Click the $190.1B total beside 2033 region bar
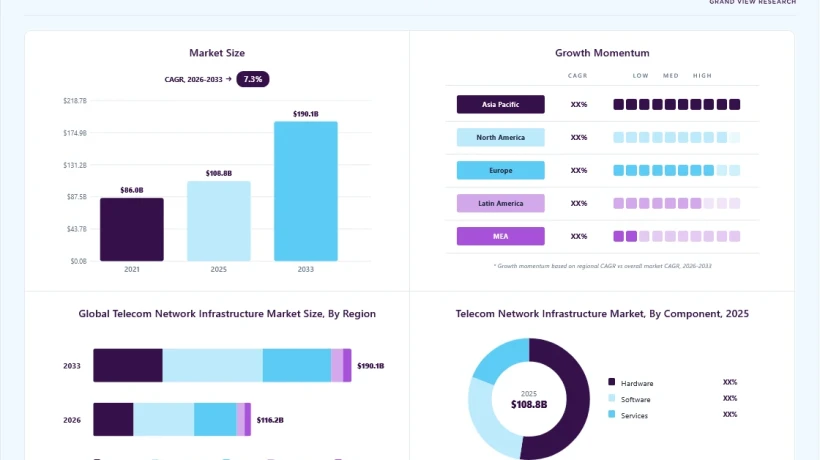The width and height of the screenshot is (820, 460). coord(370,365)
